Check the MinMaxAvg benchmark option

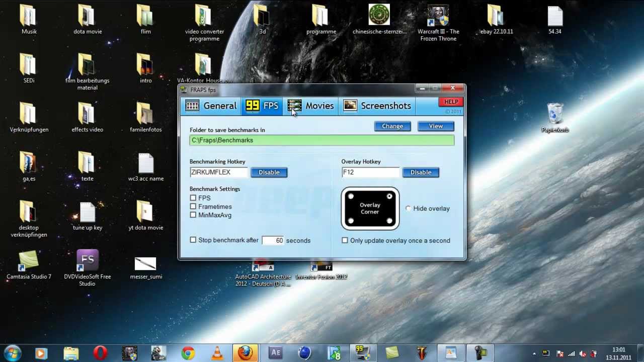[193, 215]
